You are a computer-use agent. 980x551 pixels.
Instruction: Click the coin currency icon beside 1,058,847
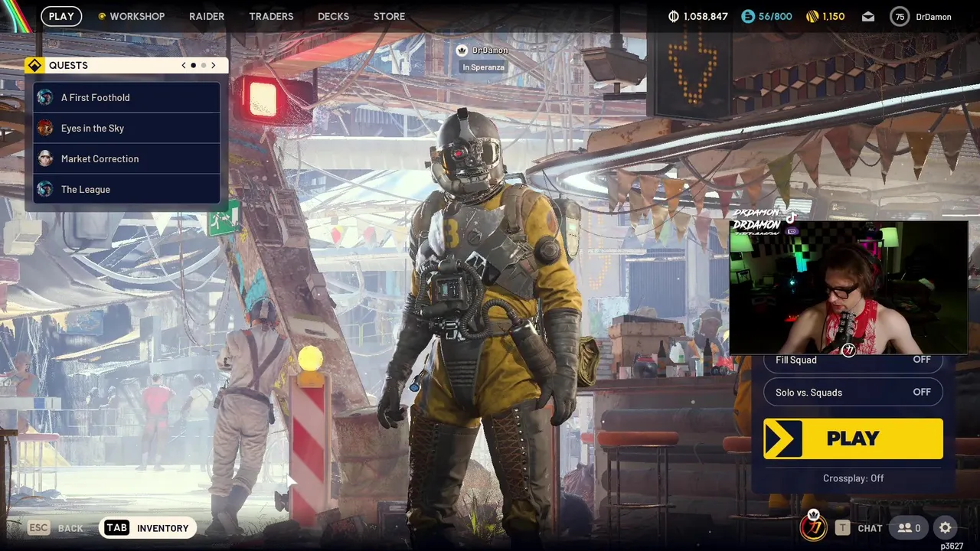pos(674,16)
